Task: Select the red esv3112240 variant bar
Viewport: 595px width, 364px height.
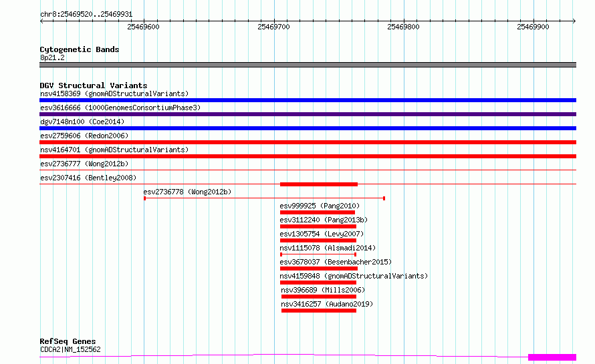Action: point(318,226)
